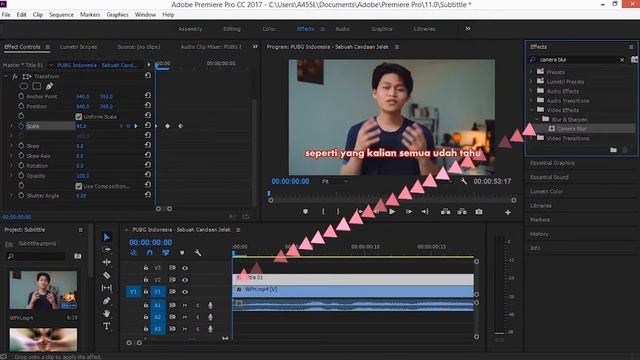This screenshot has height=360, width=640.
Task: Open Program monitor settings wrench
Action: (464, 181)
